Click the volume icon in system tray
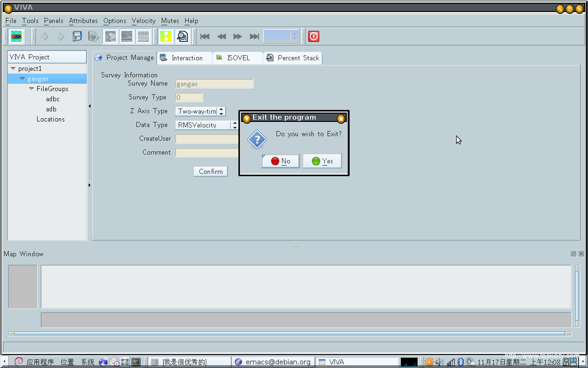This screenshot has width=588, height=368. pos(440,362)
